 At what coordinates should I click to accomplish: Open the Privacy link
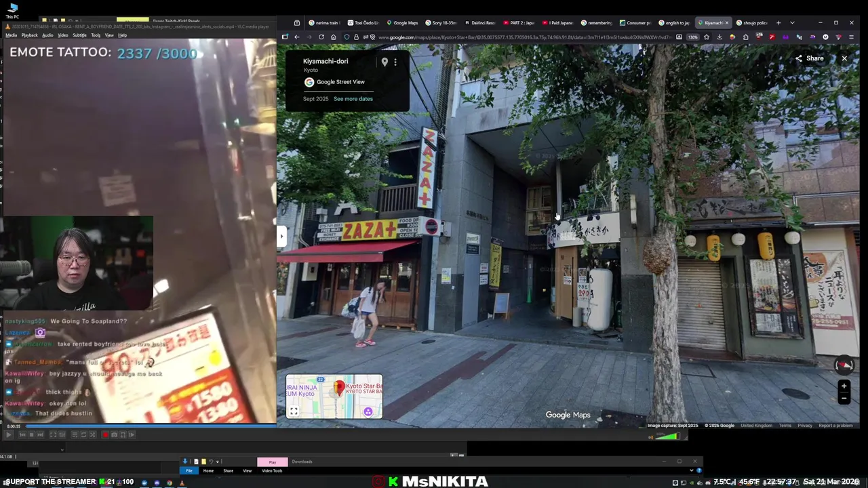point(805,426)
